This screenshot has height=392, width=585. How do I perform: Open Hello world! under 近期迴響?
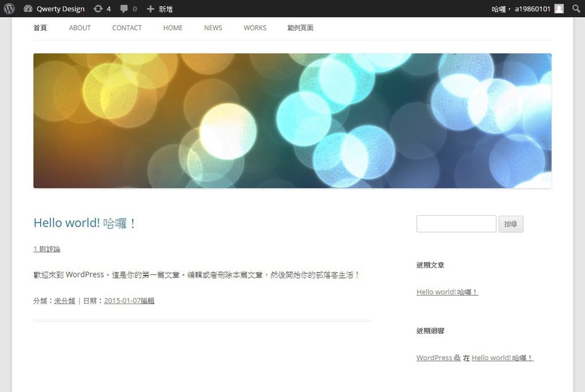(x=503, y=358)
